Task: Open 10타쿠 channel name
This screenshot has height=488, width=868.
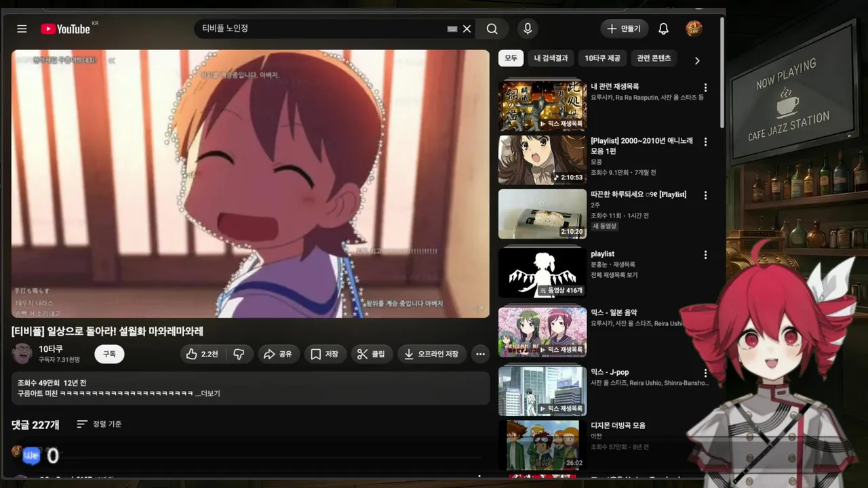Action: pos(51,348)
